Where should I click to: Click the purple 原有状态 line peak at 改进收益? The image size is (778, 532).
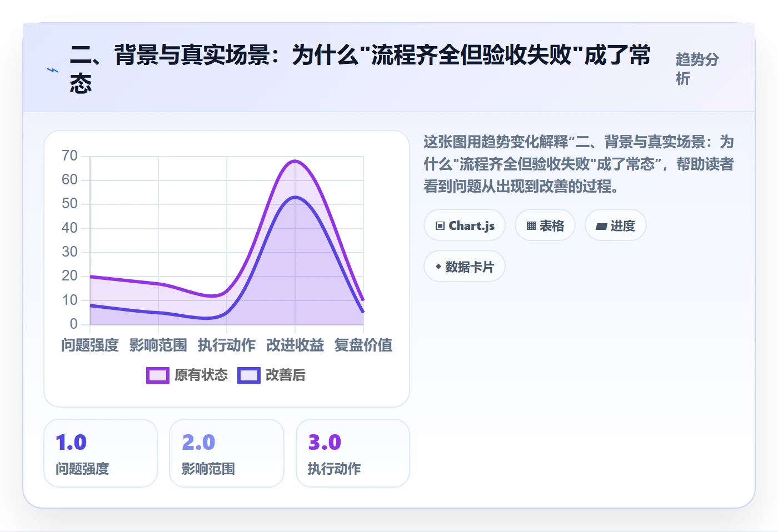click(295, 161)
